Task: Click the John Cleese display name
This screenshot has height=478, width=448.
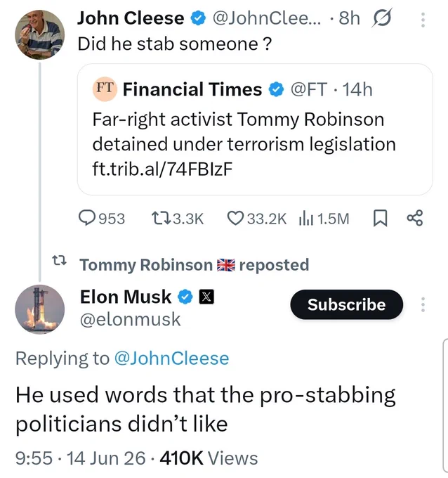Action: [131, 18]
